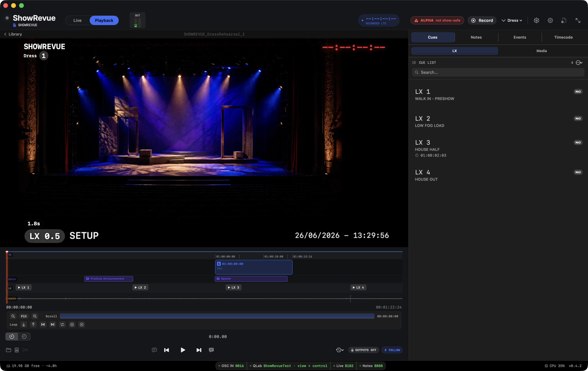
Task: Jump to loop start in Loop row
Action: 43,325
